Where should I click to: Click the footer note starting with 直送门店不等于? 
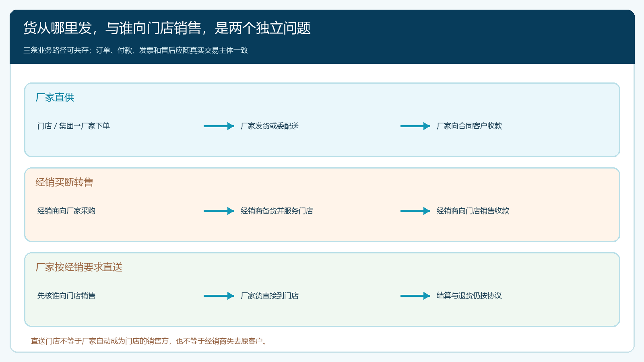[150, 341]
